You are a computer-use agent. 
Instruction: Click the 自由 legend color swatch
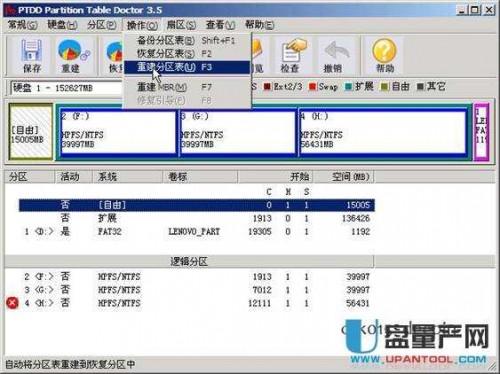pyautogui.click(x=385, y=87)
